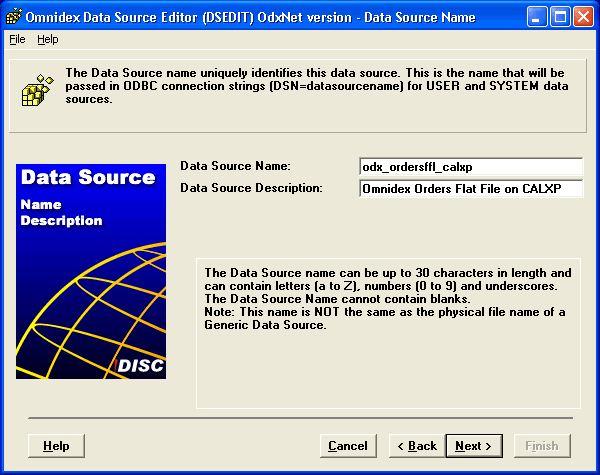
Task: Click the yellow cubes data source icon
Action: [38, 90]
